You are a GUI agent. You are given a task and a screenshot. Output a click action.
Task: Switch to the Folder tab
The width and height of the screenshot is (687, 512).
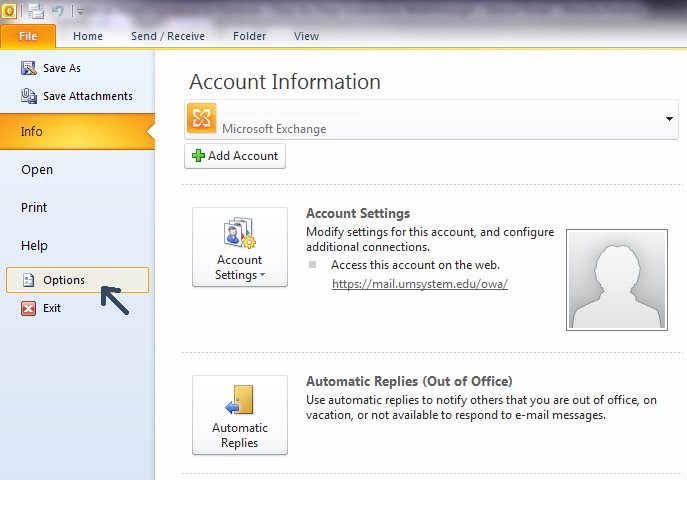249,36
